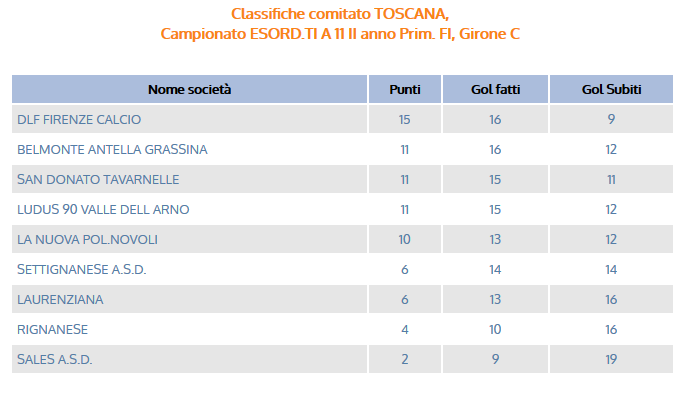Click LUDUS 90 VALLE DELL ARNO
This screenshot has width=680, height=393.
tap(103, 210)
